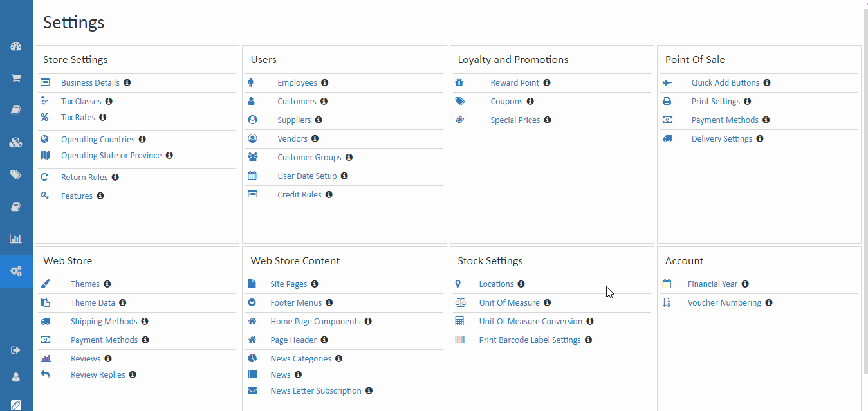Viewport: 868px width, 411px height.
Task: Click the paintbrush icon for Themes
Action: tap(45, 284)
